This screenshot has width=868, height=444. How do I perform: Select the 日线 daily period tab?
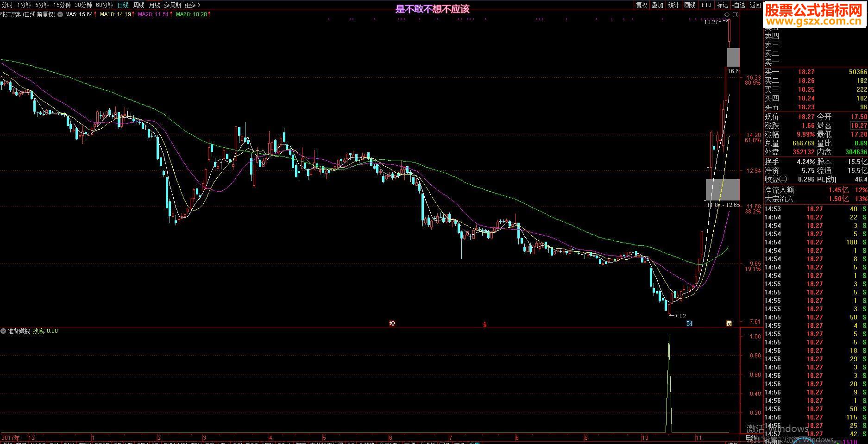123,5
